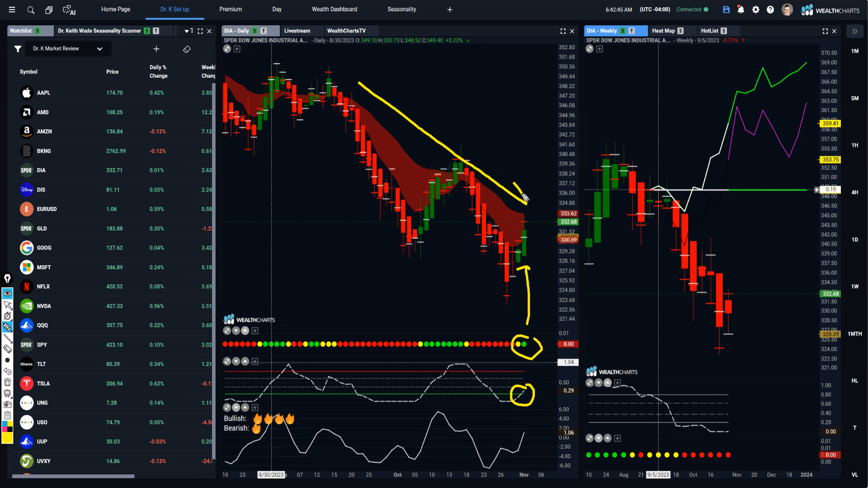This screenshot has width=868, height=488.
Task: Maximize the DIA Weekly chart panel
Action: pyautogui.click(x=825, y=31)
